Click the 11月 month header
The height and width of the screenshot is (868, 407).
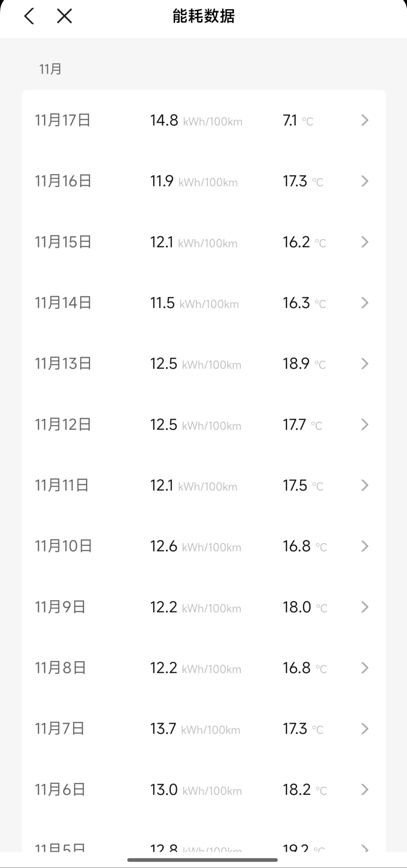pos(50,69)
